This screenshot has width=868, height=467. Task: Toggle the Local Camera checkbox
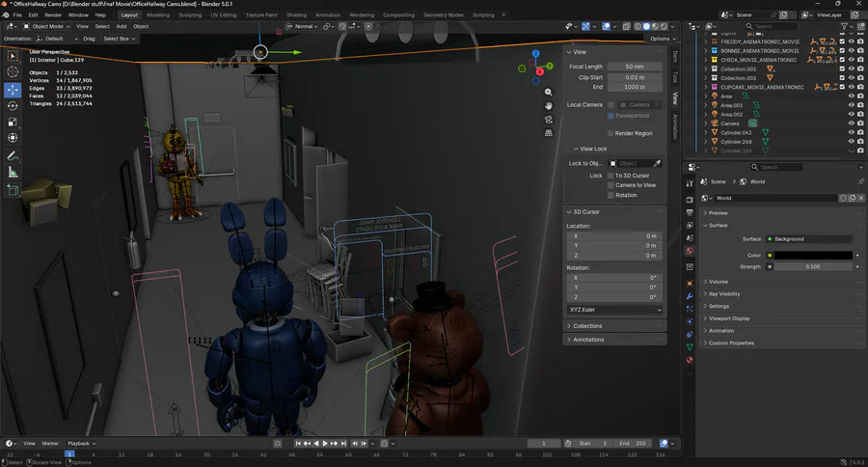(610, 105)
